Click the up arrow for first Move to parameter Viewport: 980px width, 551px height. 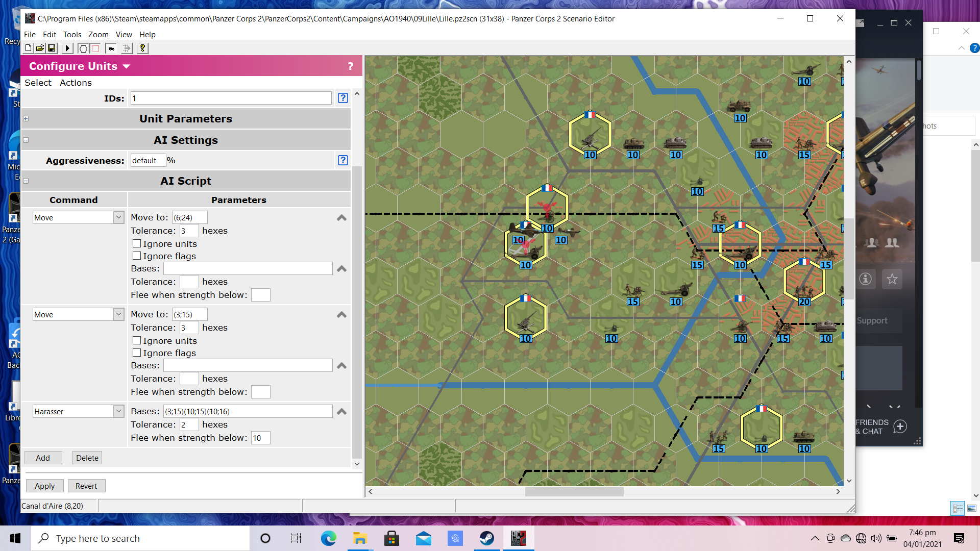coord(342,218)
